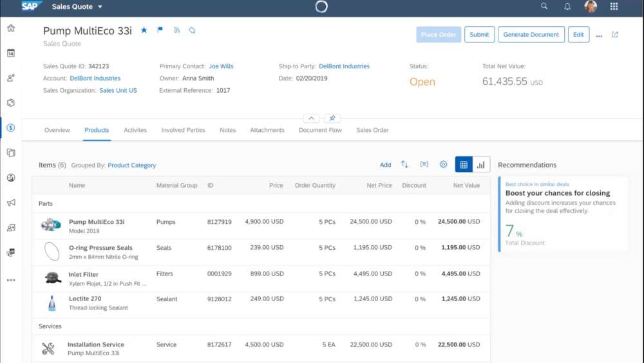Viewport: 644px width, 363px height.
Task: Open the Ship-to Party DelBont Industries link
Action: 344,66
